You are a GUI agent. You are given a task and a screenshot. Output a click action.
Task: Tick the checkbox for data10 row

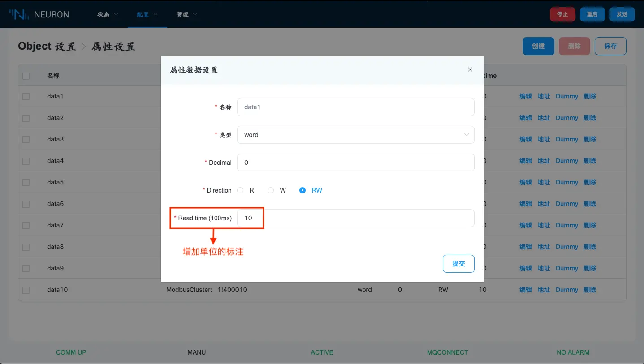pyautogui.click(x=26, y=290)
